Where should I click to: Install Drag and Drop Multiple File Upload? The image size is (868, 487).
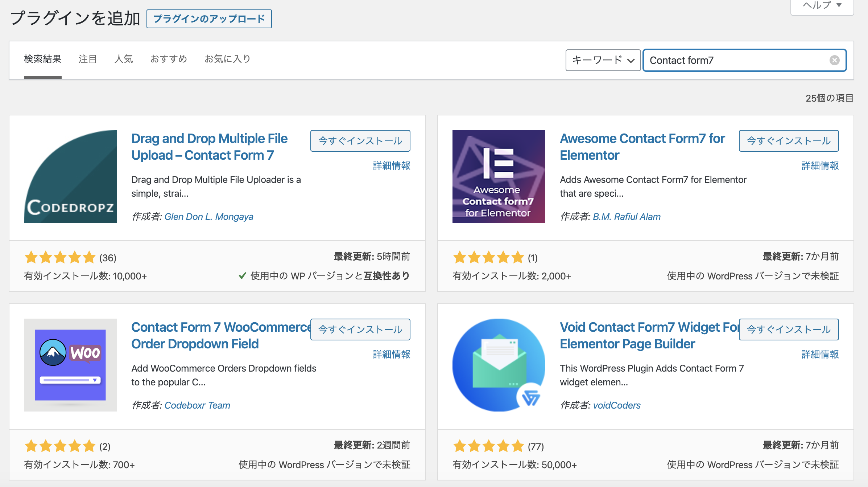(360, 141)
